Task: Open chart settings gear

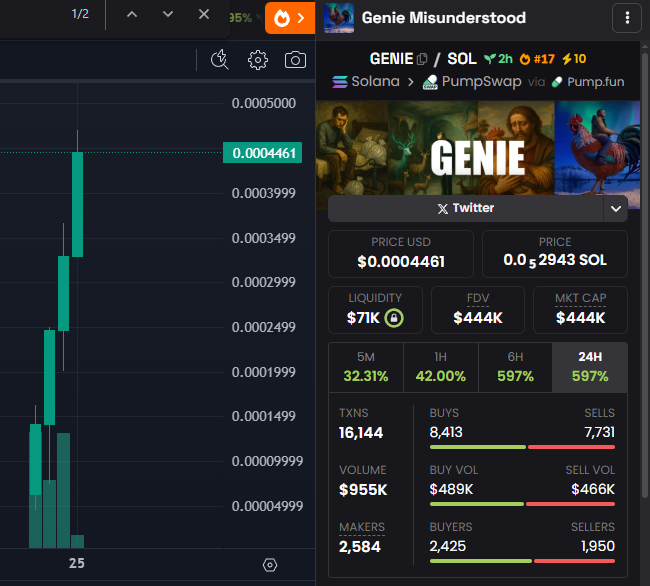Action: 258,60
